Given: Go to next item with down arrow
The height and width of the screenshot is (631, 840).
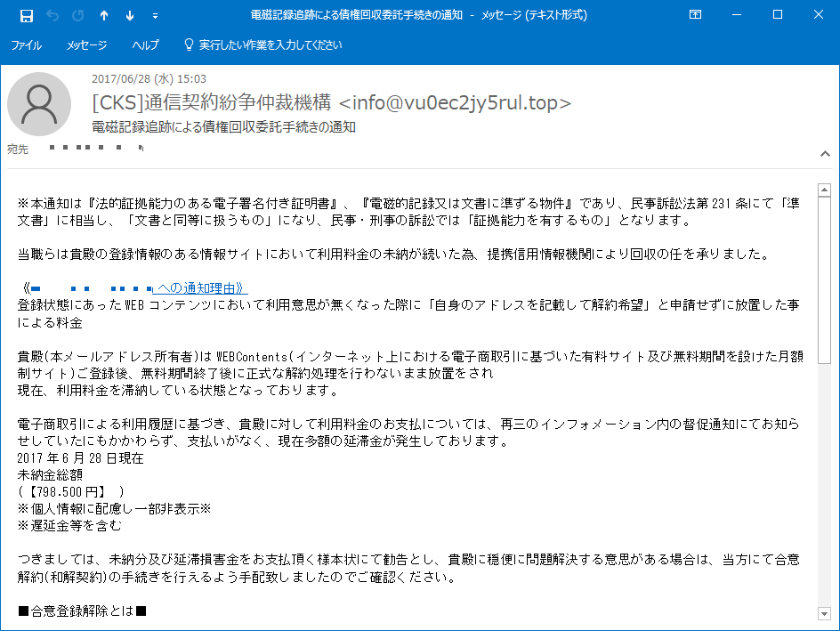Looking at the screenshot, I should coord(130,15).
